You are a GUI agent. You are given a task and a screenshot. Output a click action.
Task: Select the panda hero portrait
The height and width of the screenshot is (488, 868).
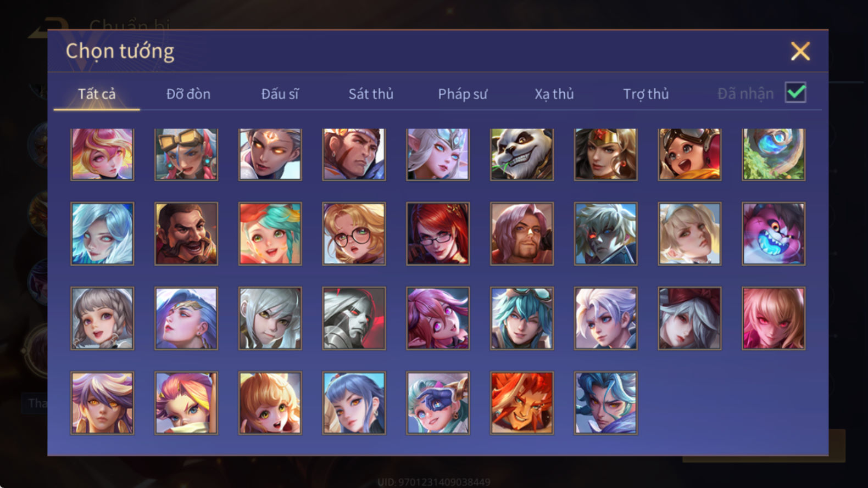click(x=522, y=154)
